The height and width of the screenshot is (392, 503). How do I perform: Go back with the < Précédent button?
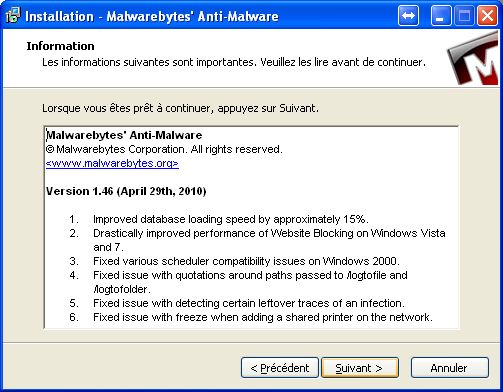(280, 368)
